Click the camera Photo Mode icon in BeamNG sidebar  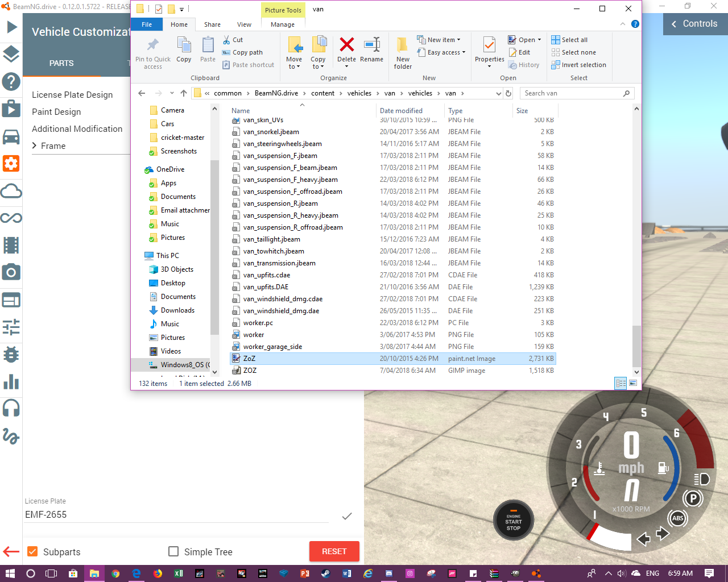coord(11,273)
